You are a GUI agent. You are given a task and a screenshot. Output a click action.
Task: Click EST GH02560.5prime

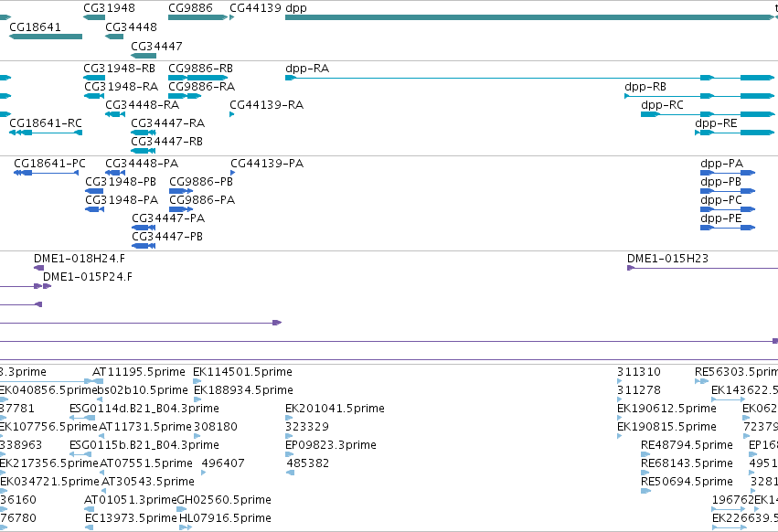point(182,509)
